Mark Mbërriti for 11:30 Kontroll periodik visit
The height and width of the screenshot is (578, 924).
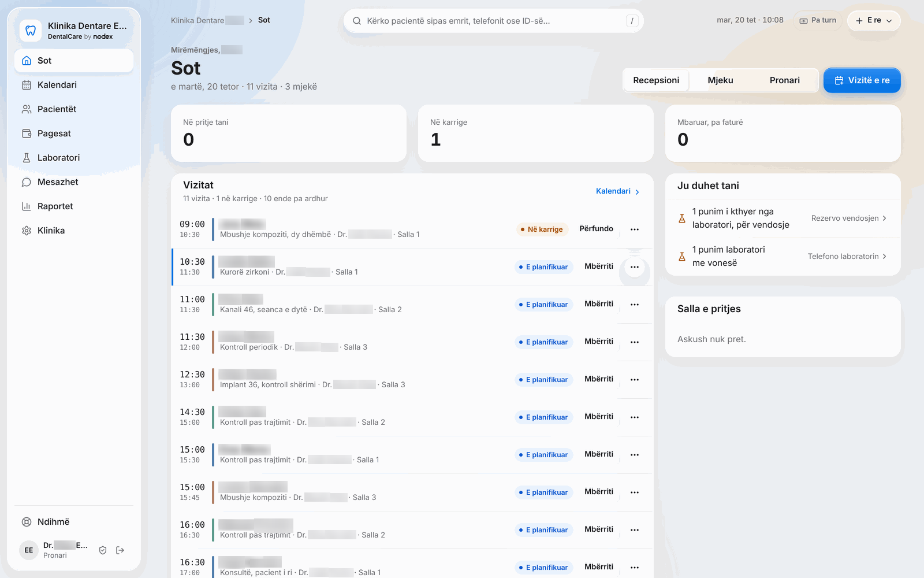(x=599, y=342)
